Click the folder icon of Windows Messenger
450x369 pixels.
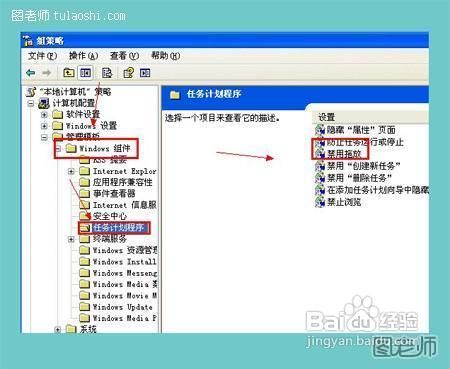pyautogui.click(x=85, y=273)
